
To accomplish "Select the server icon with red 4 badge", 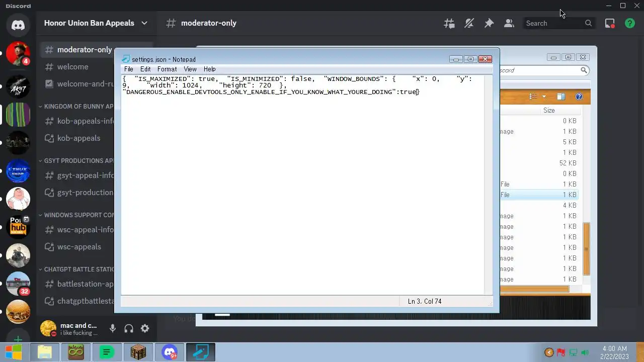I will click(x=18, y=54).
